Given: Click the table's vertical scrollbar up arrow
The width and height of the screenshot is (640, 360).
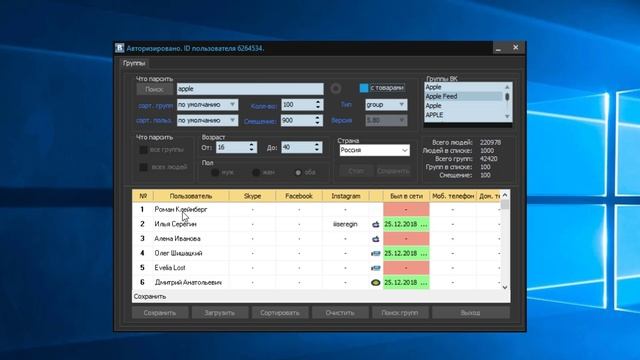Looking at the screenshot, I should pyautogui.click(x=505, y=195).
